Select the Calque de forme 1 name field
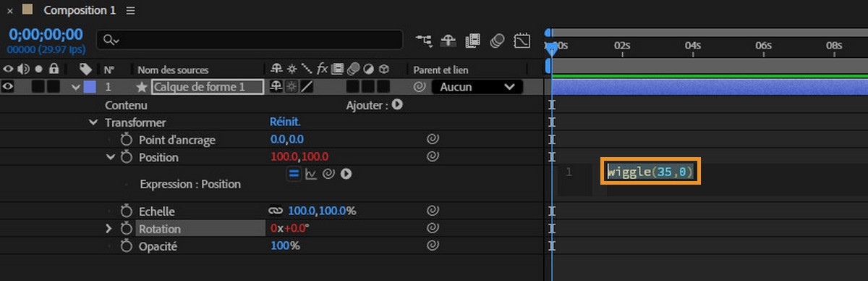This screenshot has width=868, height=281. click(x=208, y=87)
